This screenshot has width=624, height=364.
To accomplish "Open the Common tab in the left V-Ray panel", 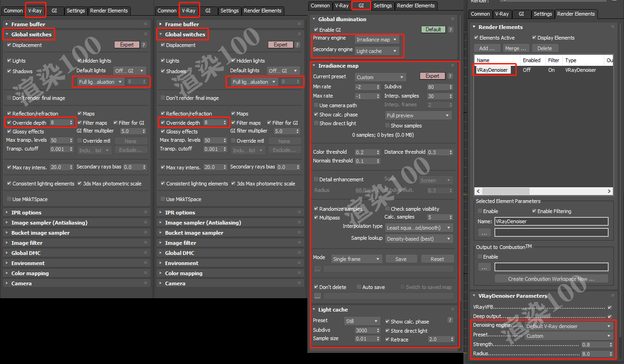I will click(x=13, y=11).
